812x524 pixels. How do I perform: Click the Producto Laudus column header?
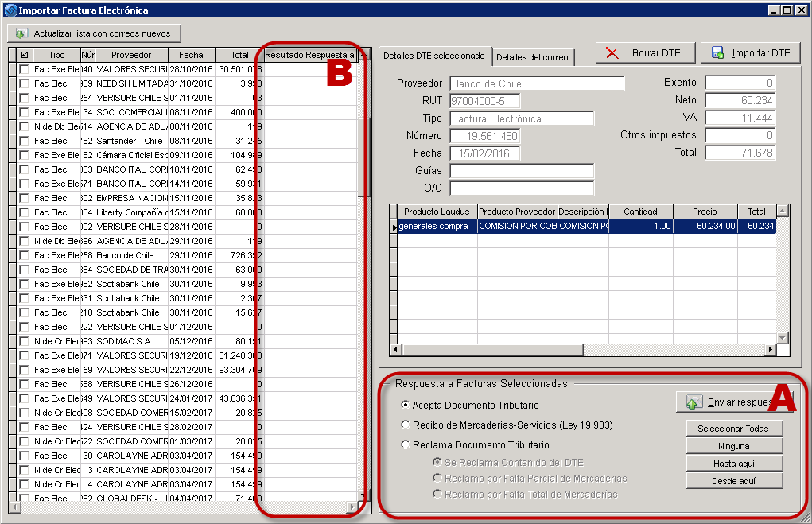click(x=437, y=212)
